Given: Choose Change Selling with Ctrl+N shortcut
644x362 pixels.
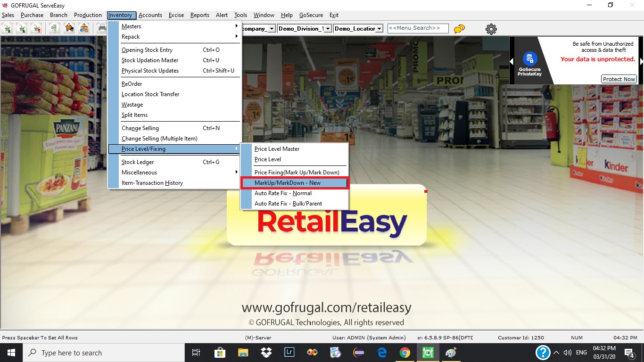Looking at the screenshot, I should [x=174, y=128].
